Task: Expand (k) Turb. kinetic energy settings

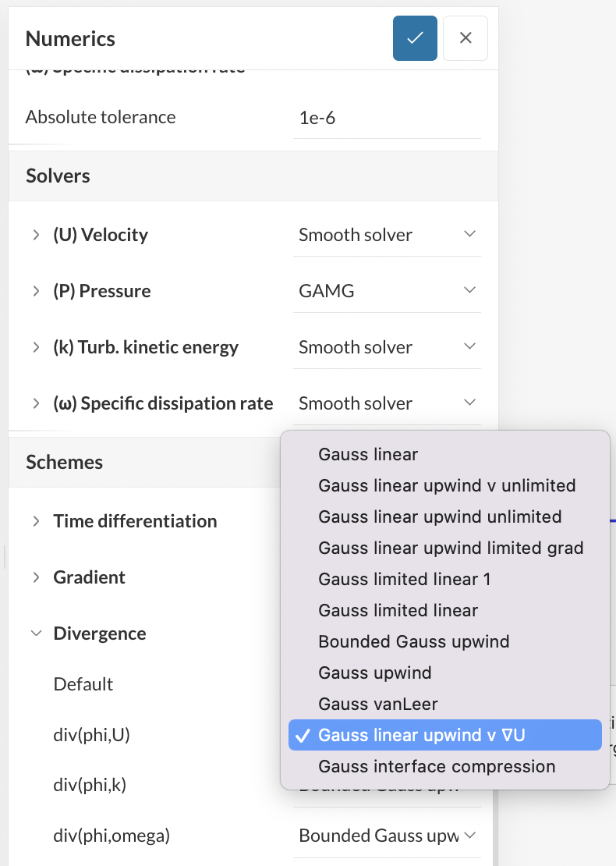Action: coord(36,347)
